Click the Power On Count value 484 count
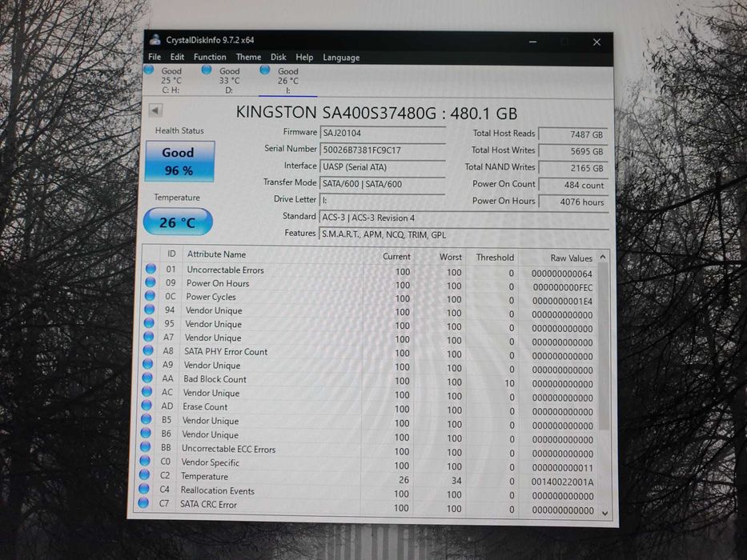Image resolution: width=747 pixels, height=560 pixels. click(573, 185)
